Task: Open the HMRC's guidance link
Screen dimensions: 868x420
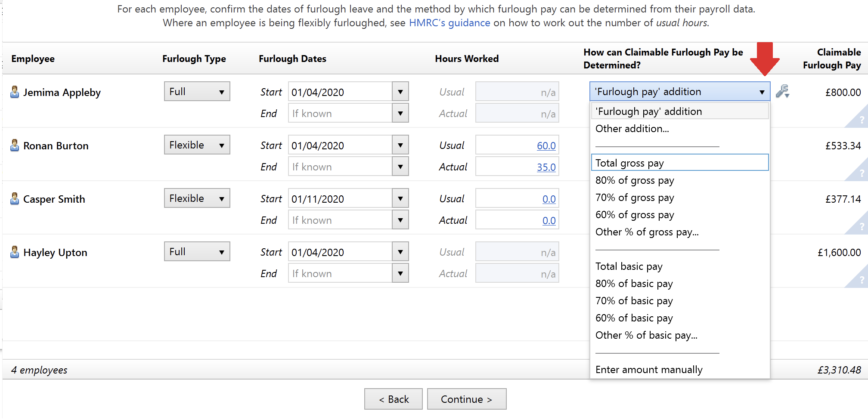Action: point(449,23)
